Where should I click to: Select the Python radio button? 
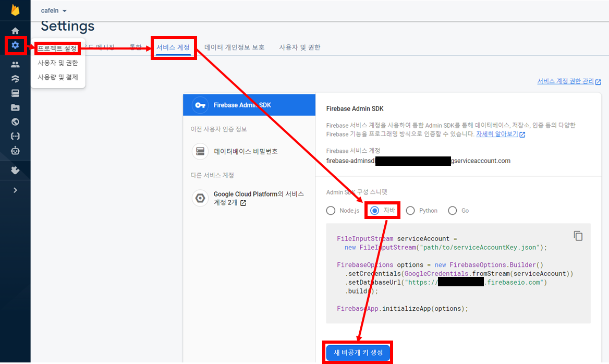tap(410, 211)
